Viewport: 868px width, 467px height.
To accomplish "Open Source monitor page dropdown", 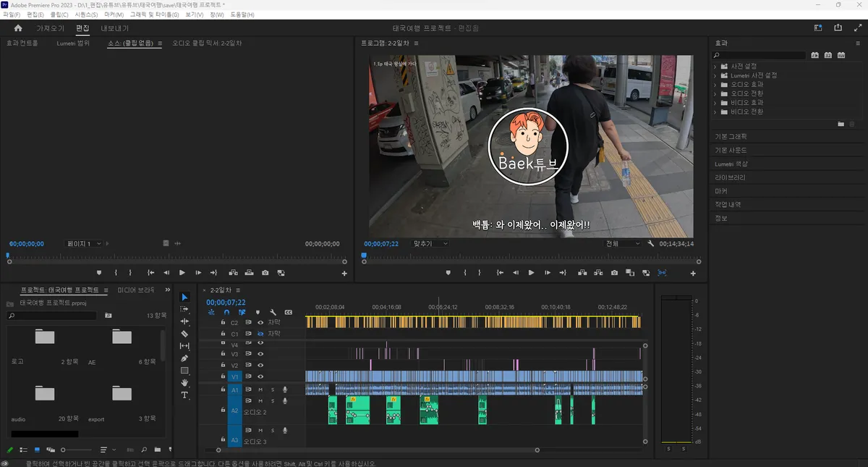I will click(83, 244).
